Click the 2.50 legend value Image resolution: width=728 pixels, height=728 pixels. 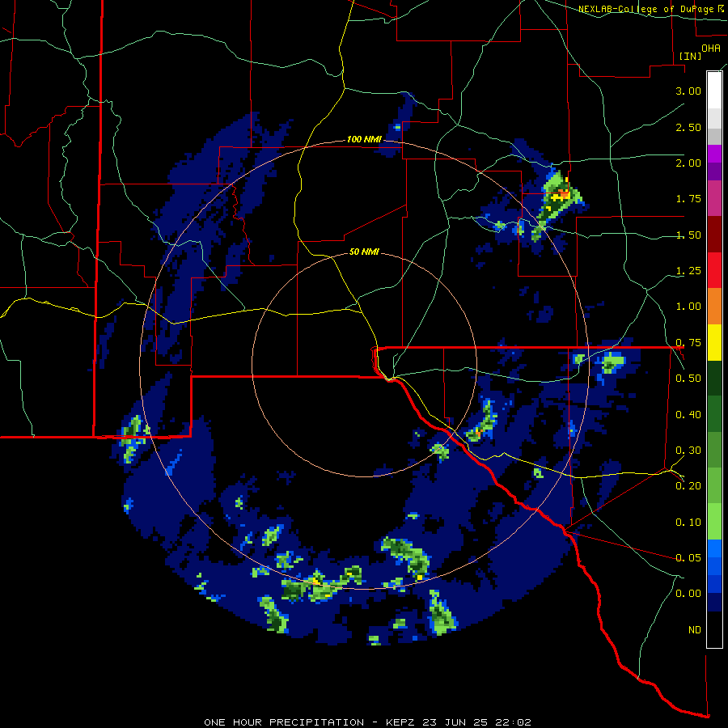point(688,127)
